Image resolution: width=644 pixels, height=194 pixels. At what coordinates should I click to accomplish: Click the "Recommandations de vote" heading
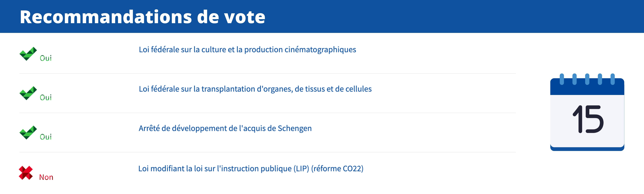[x=143, y=17]
